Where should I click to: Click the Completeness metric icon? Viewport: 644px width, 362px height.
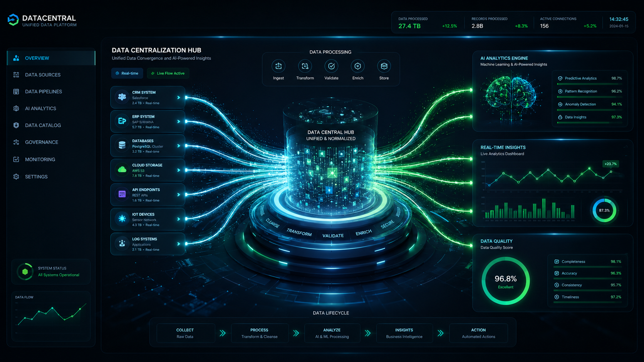click(x=557, y=262)
